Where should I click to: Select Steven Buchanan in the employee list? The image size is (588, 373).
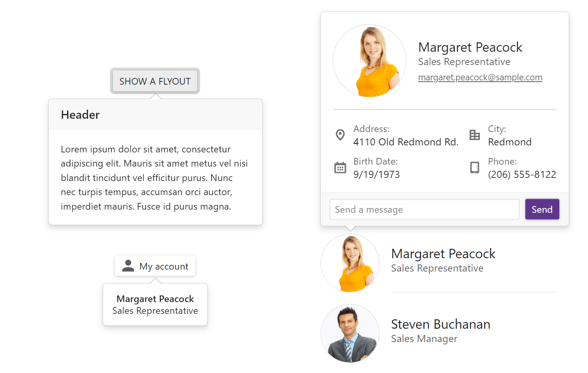441,324
